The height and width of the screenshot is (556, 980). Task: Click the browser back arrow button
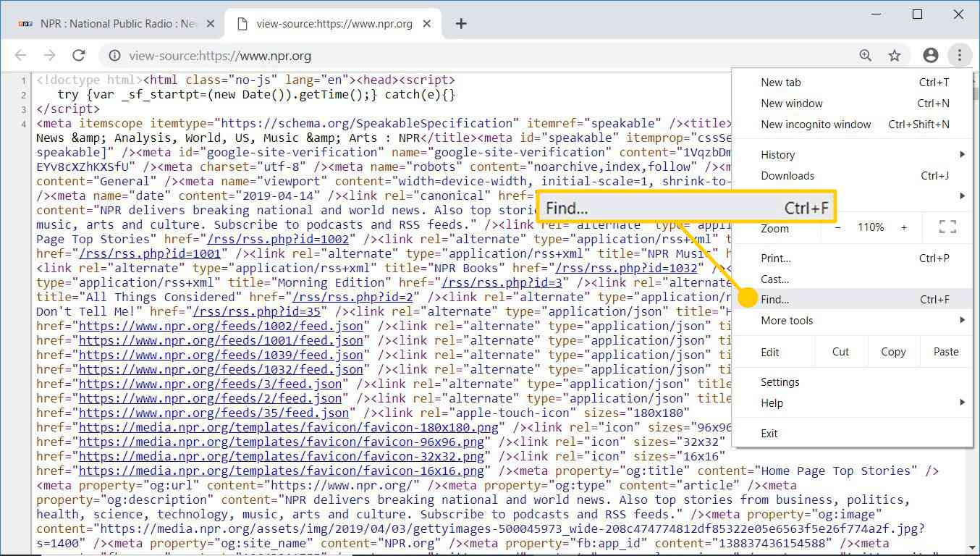(20, 56)
